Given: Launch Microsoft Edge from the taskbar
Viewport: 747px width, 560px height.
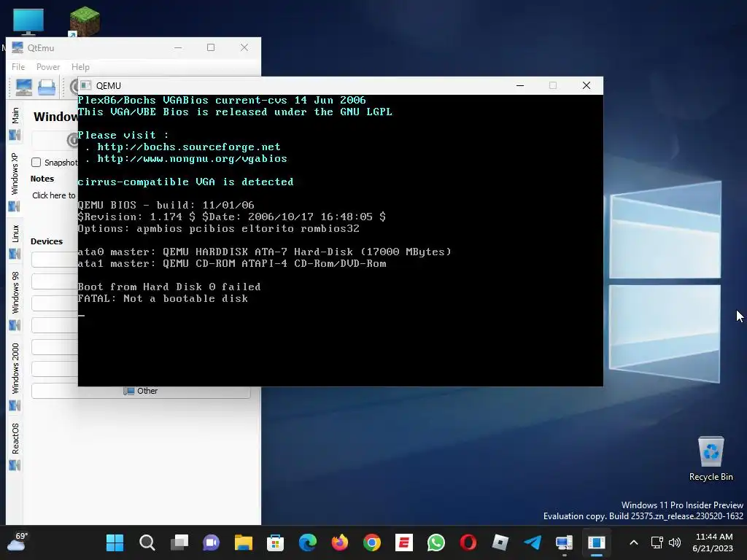Looking at the screenshot, I should pyautogui.click(x=308, y=542).
